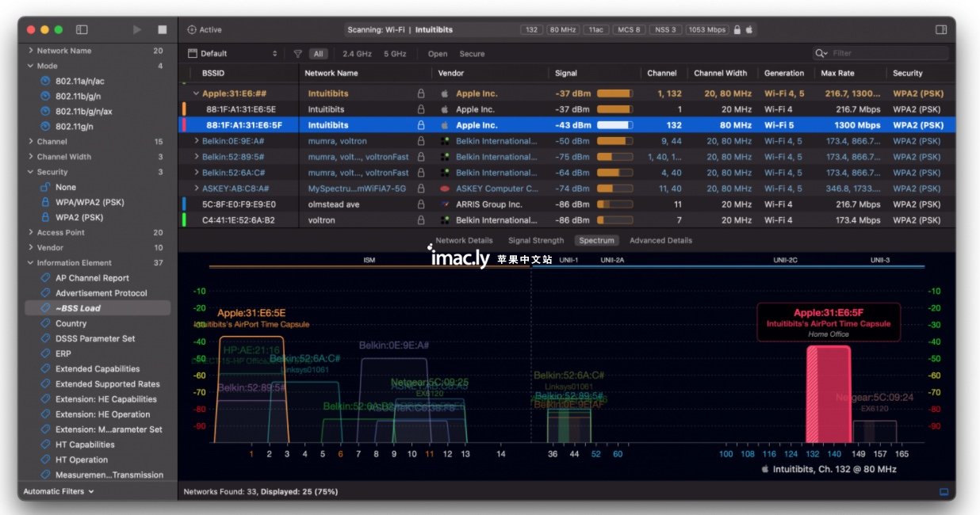The image size is (980, 515).
Task: Expand the ASKEY:AB:C8:A# group row
Action: click(197, 189)
